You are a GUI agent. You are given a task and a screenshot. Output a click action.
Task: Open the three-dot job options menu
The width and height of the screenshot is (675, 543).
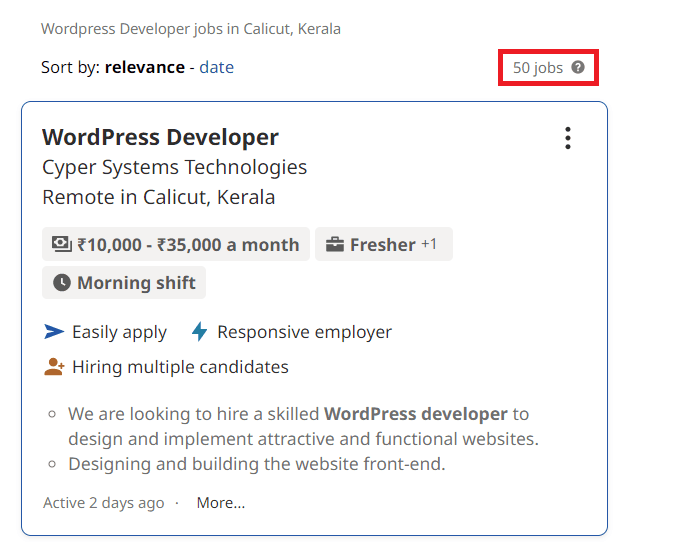568,138
